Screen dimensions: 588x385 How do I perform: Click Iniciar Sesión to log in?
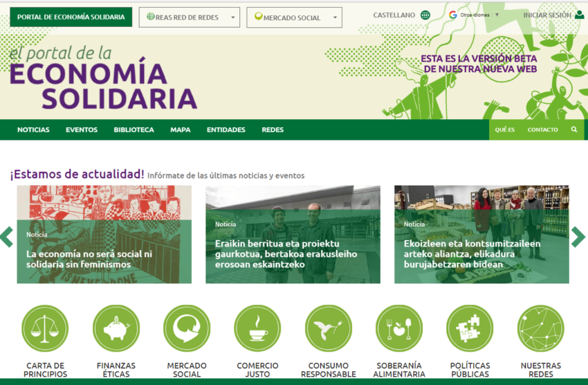[547, 15]
